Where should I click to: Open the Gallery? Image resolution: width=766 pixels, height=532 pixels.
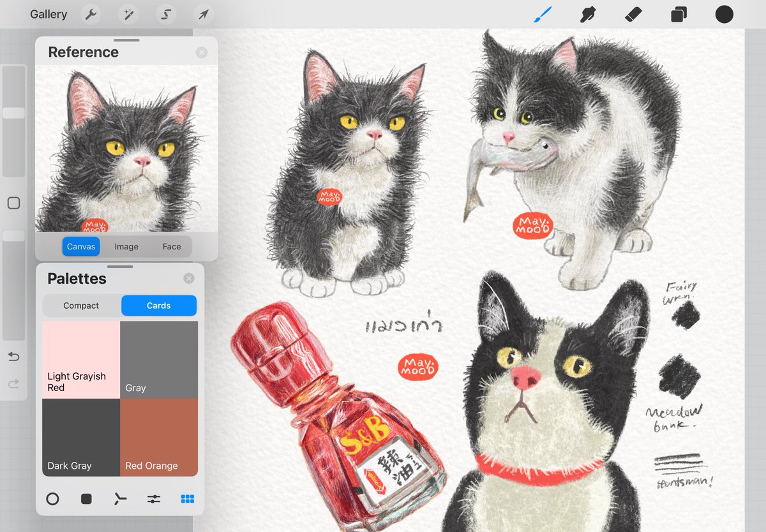tap(49, 14)
